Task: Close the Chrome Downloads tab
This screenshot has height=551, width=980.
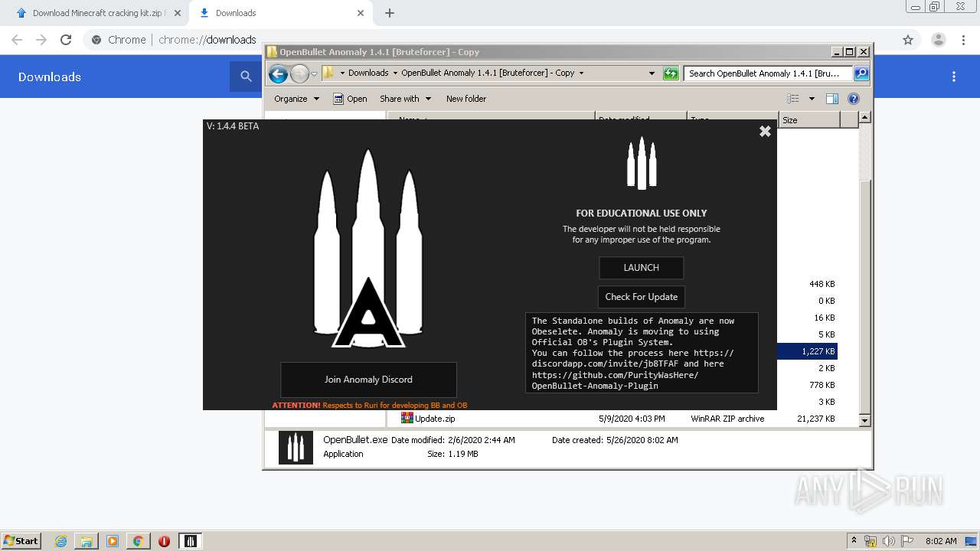Action: tap(361, 13)
